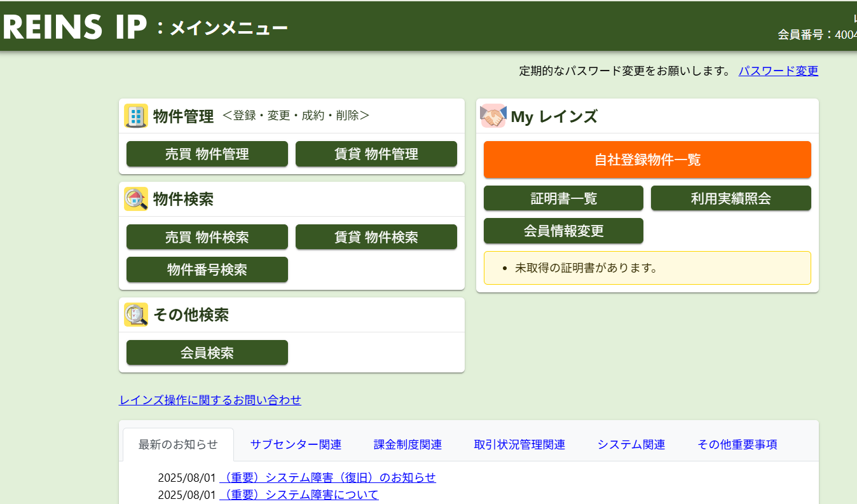Open レインズ操作に関するお問い合わせ link
The width and height of the screenshot is (857, 504).
[x=210, y=400]
